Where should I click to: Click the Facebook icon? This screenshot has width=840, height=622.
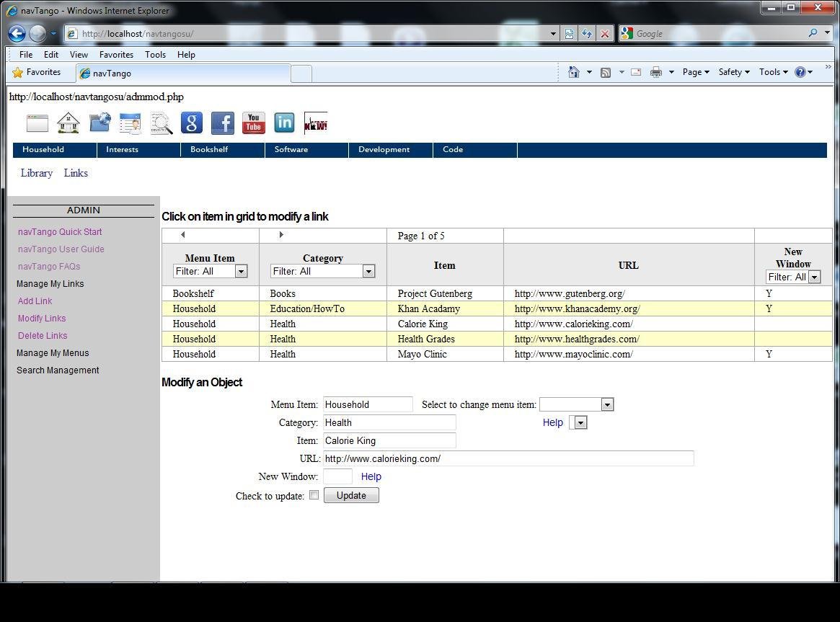pyautogui.click(x=222, y=123)
